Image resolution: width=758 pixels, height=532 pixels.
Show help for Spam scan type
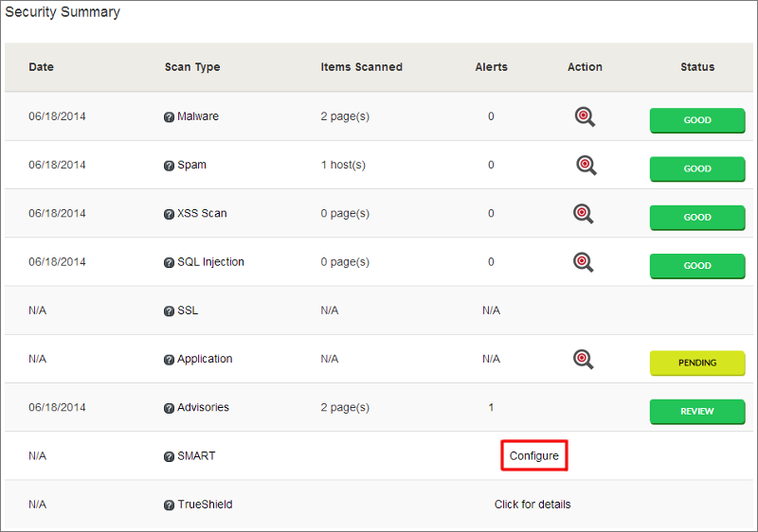tap(170, 166)
